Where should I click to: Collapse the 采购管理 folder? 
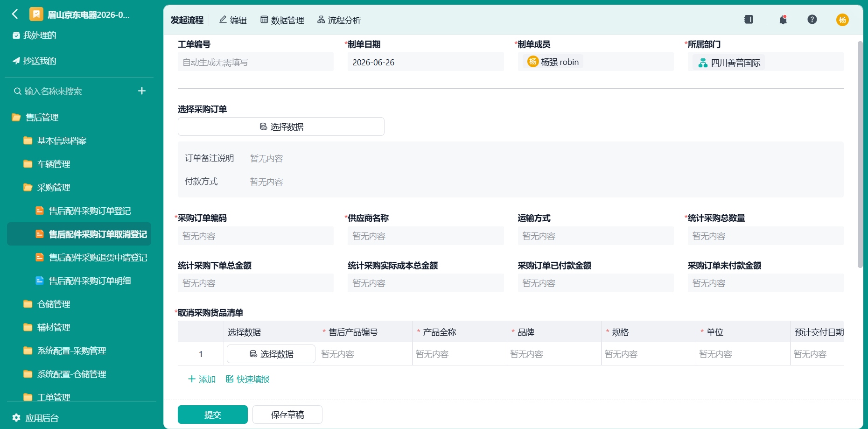(x=28, y=187)
